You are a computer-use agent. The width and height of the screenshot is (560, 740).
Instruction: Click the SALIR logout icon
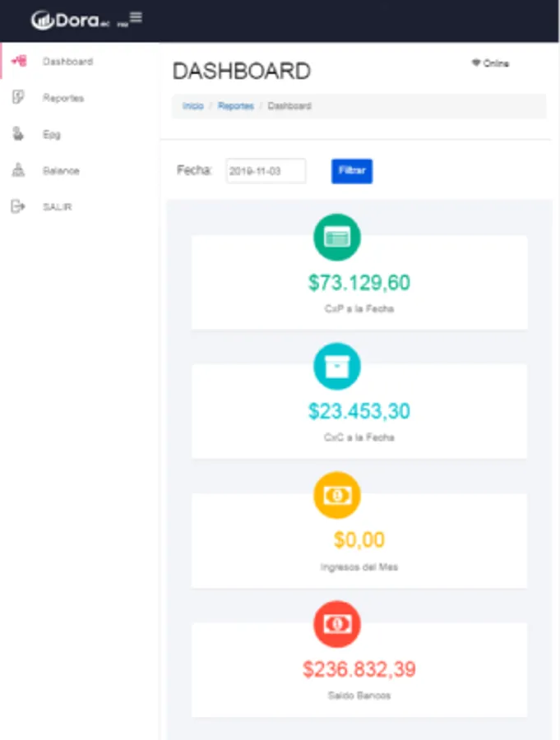18,206
